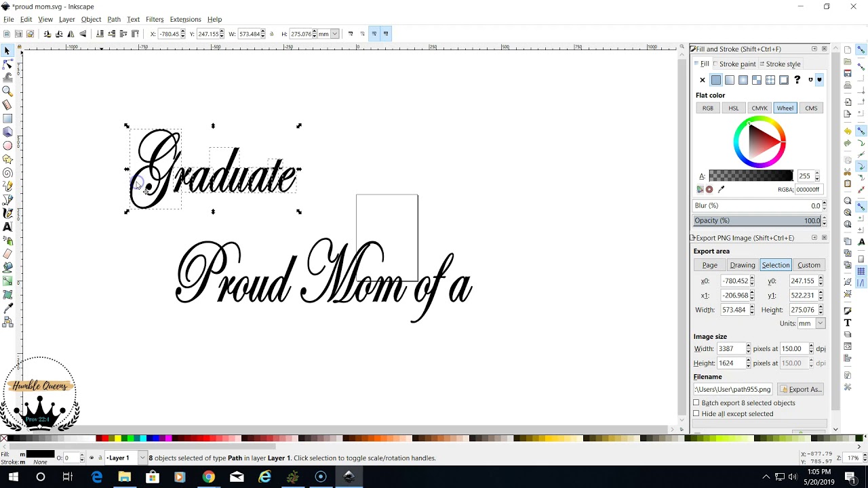
Task: Toggle the width-height lock ratio icon
Action: click(x=272, y=34)
